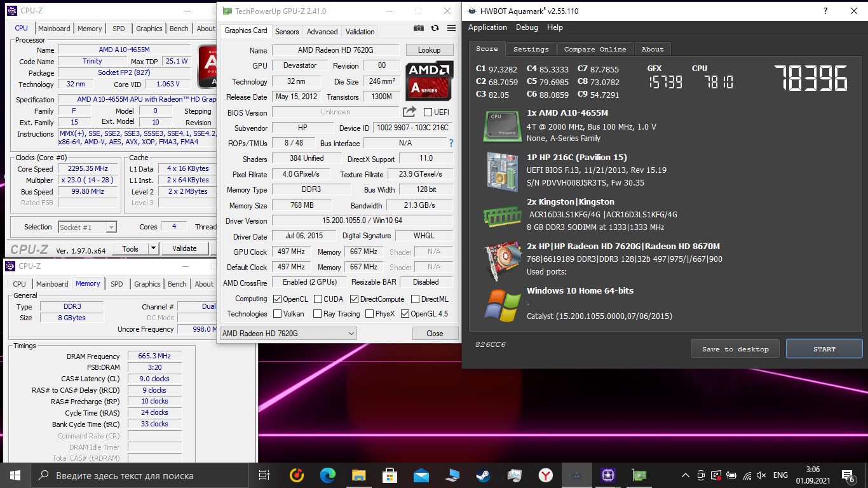This screenshot has height=488, width=868.
Task: Toggle the Ray Tracing checkbox
Action: (x=317, y=314)
